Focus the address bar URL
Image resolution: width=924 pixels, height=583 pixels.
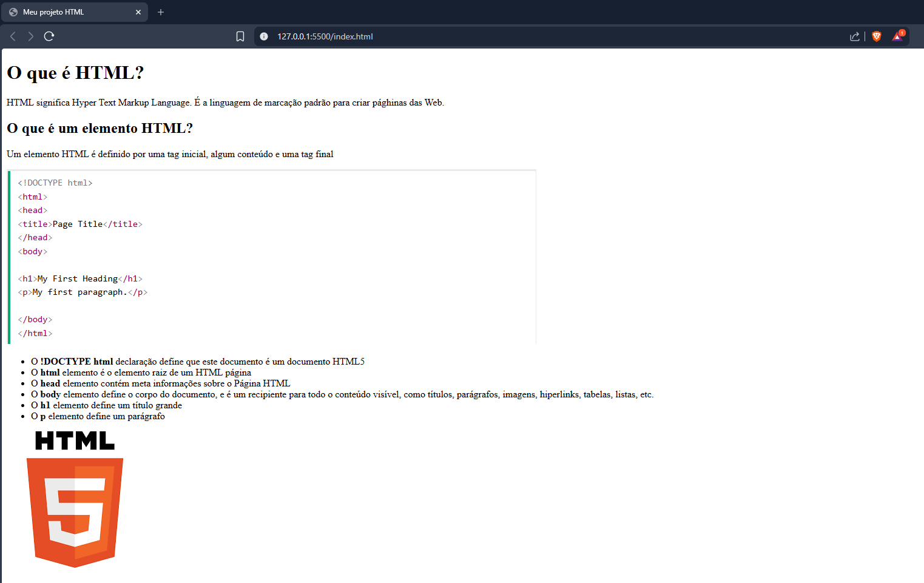325,36
